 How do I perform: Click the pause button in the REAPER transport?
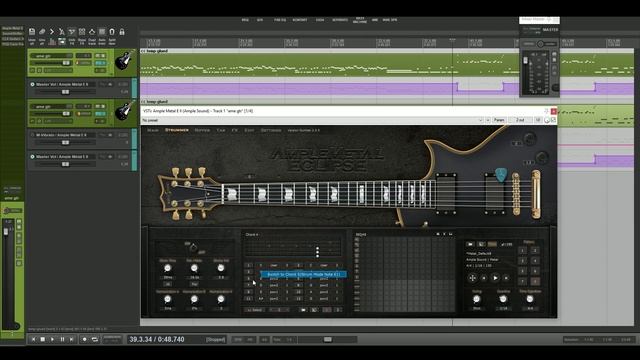click(x=62, y=339)
